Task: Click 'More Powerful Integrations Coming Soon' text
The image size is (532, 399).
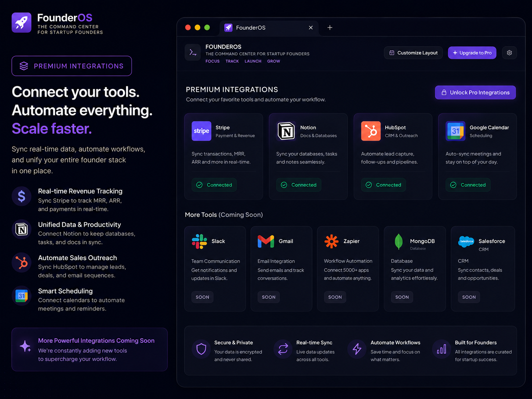Action: (96, 341)
